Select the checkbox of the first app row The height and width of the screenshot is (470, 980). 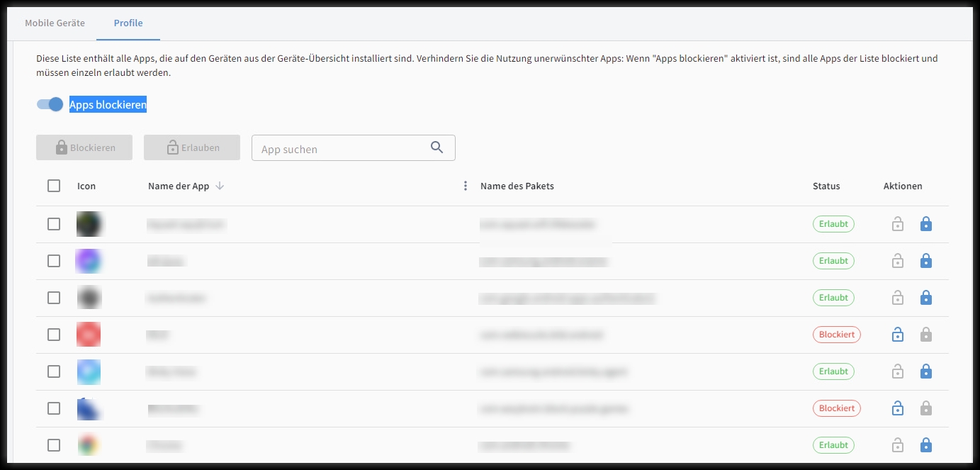[54, 224]
